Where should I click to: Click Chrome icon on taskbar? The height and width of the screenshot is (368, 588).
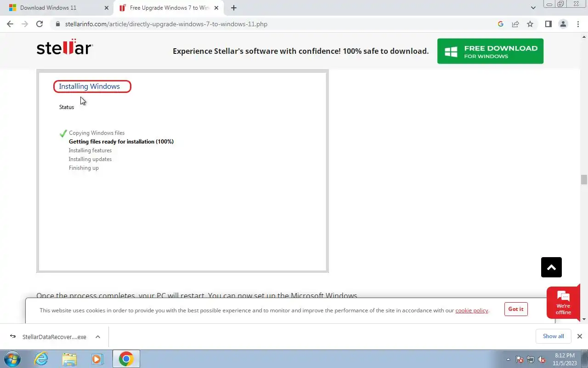(126, 359)
